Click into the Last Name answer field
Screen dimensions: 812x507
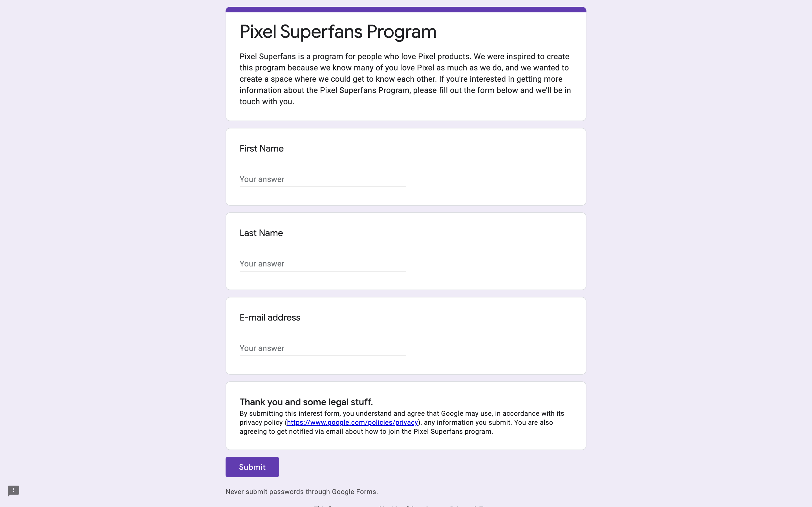click(322, 264)
